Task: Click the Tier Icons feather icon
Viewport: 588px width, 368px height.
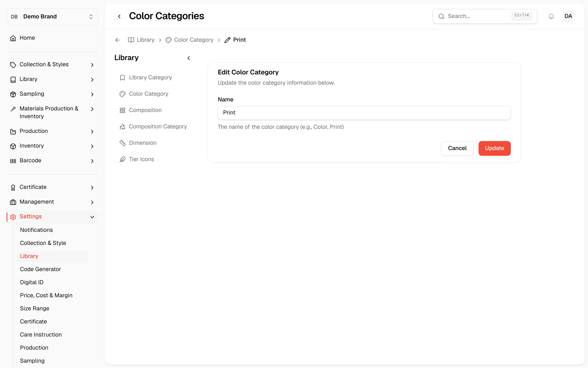Action: point(122,159)
